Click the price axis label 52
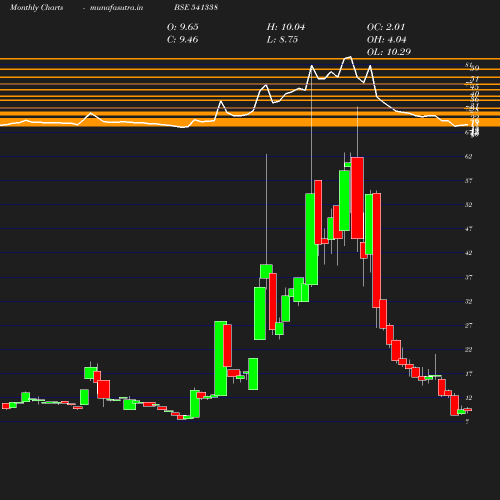Viewport: 500px width, 500px height. coord(468,205)
